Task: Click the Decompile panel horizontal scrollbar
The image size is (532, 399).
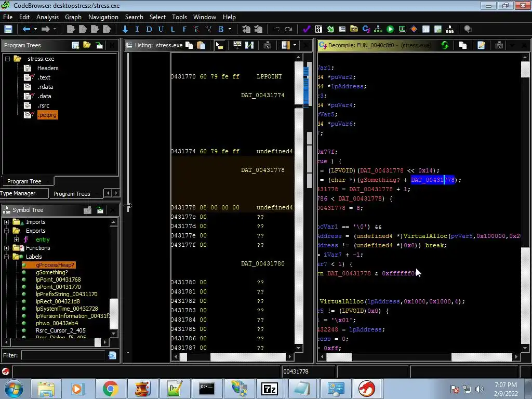Action: click(x=419, y=356)
